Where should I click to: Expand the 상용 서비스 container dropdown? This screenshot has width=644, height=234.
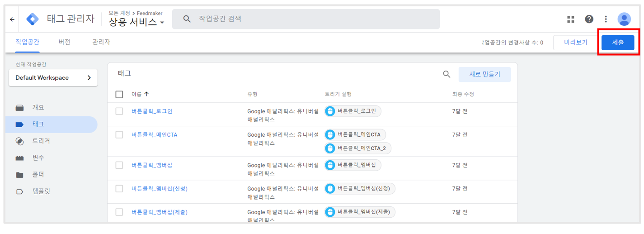point(136,22)
